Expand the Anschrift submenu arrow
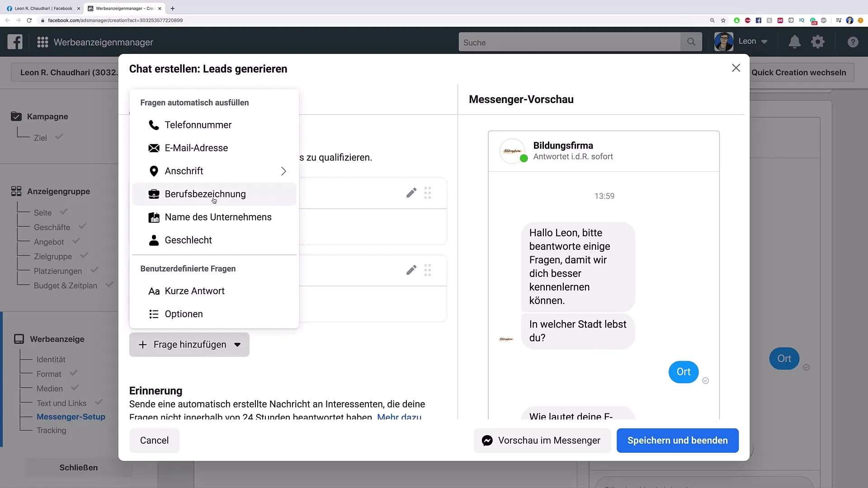Image resolution: width=868 pixels, height=488 pixels. [283, 171]
